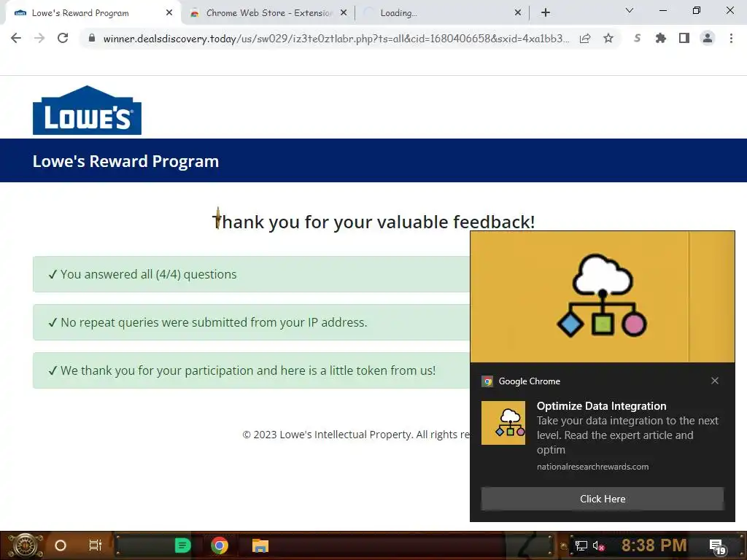Click Google Chrome label in notification
This screenshot has width=747, height=560.
530,381
